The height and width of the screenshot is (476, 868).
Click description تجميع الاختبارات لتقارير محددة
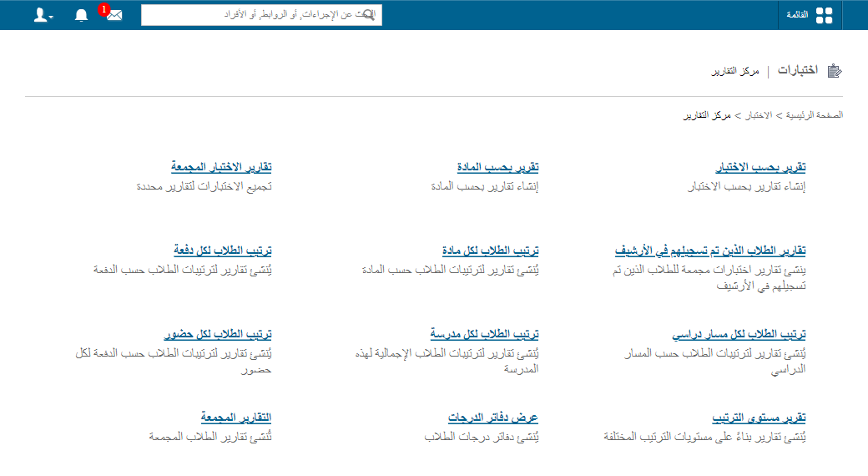204,187
